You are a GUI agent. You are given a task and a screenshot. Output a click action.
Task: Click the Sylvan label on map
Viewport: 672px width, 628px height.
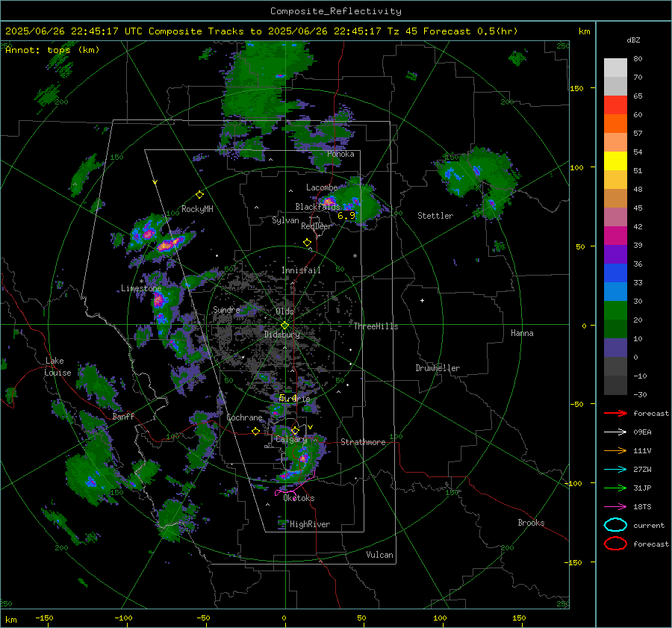tap(285, 220)
